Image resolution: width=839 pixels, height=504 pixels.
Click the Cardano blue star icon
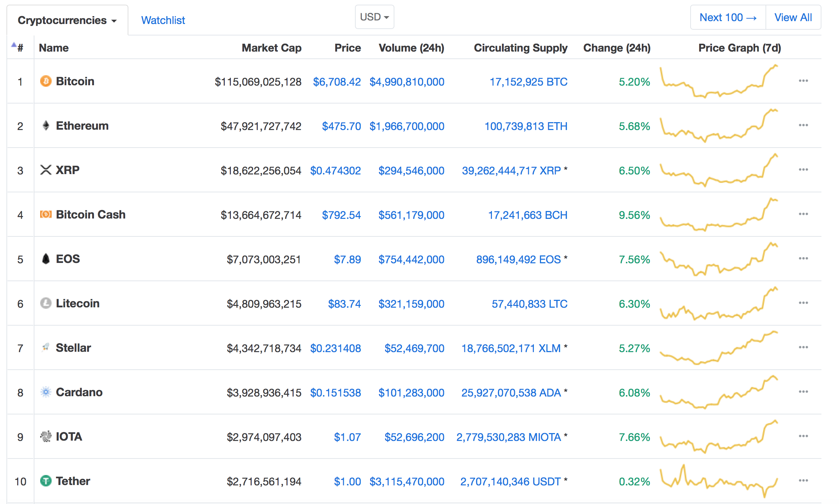[x=46, y=392]
